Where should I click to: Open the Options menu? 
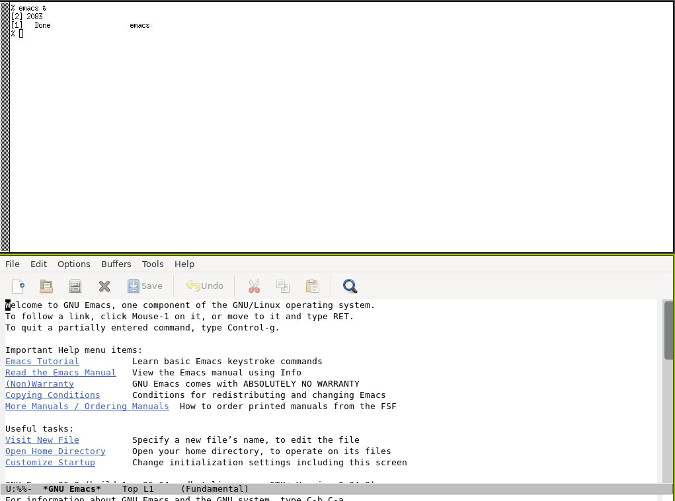pyautogui.click(x=74, y=264)
